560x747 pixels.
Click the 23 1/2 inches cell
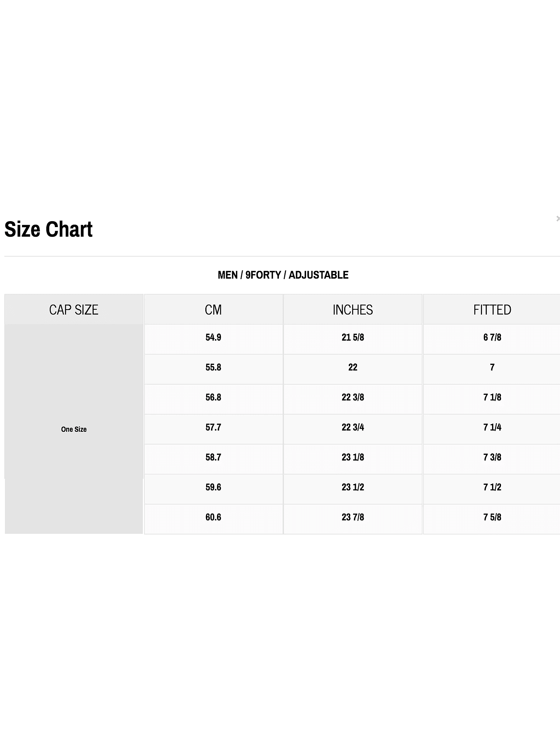[x=353, y=487]
